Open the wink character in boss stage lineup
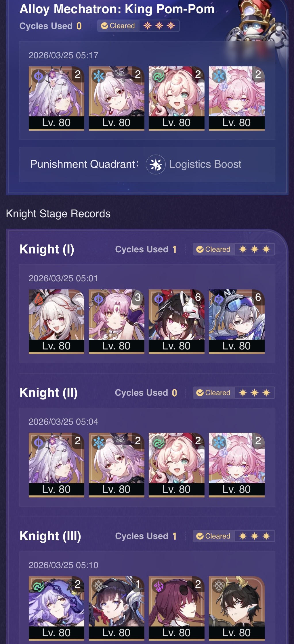 [x=177, y=98]
